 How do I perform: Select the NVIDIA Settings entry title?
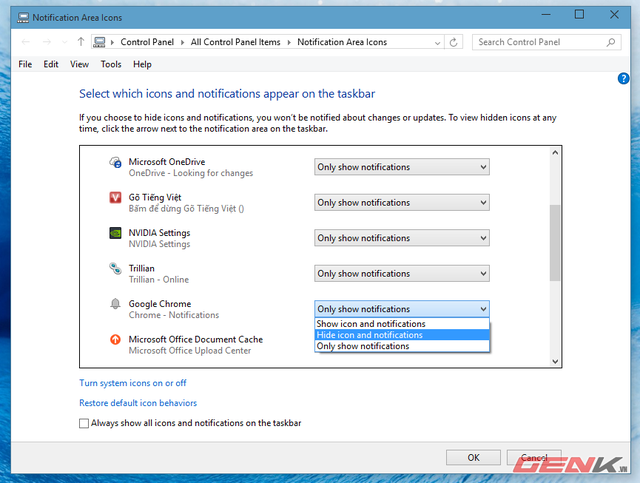click(x=160, y=233)
